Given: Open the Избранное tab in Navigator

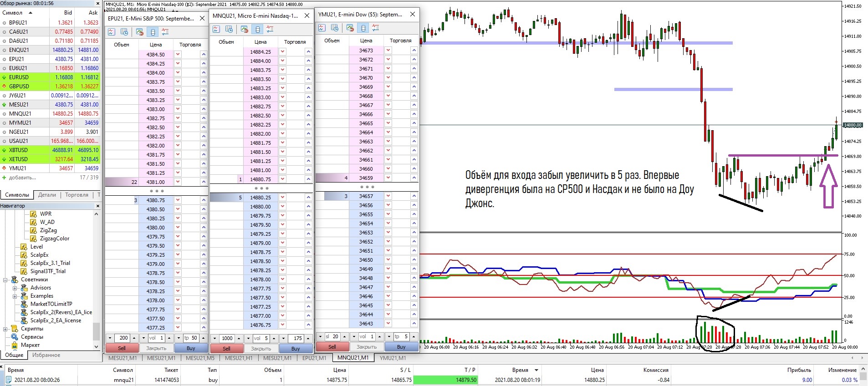Looking at the screenshot, I should [x=46, y=355].
